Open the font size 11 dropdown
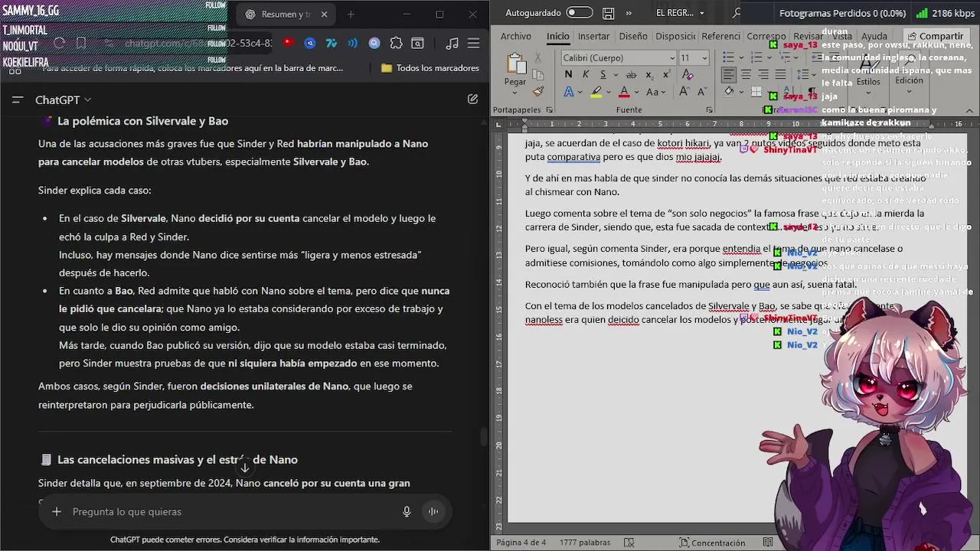 [704, 58]
